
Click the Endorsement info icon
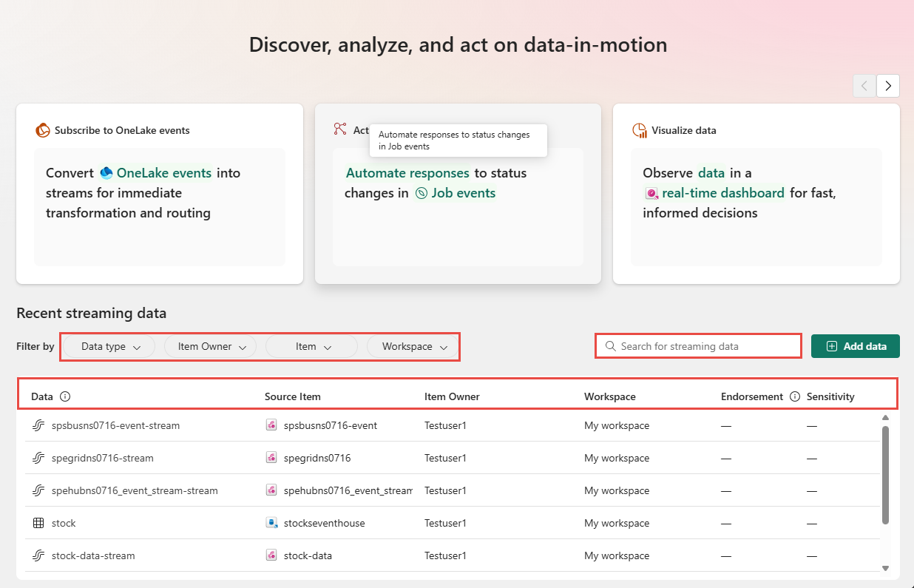click(x=795, y=396)
